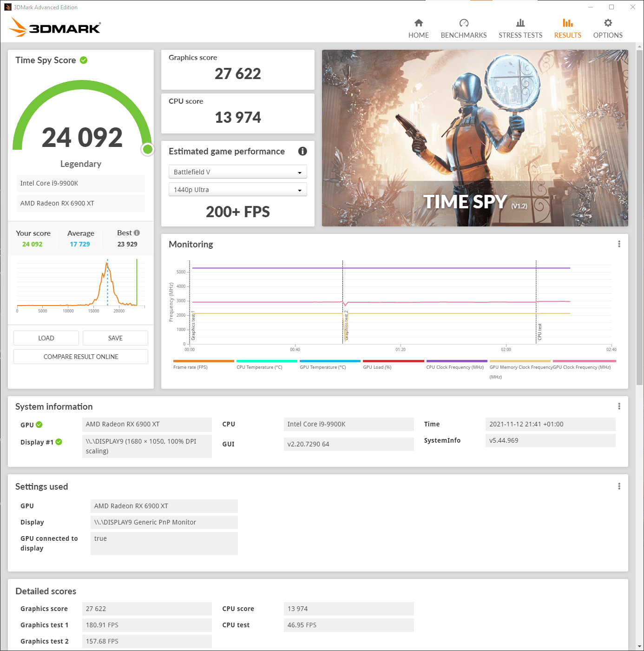Click the score distribution histogram
644x651 pixels.
point(81,284)
